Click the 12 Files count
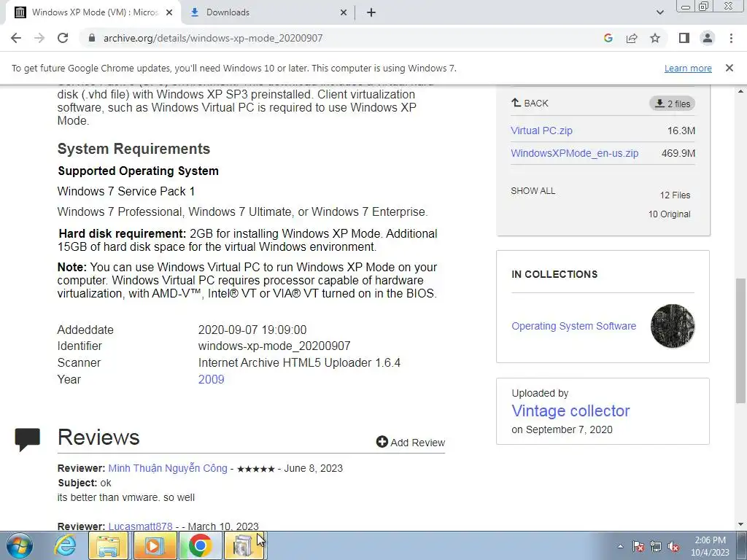The image size is (747, 560). coord(675,195)
